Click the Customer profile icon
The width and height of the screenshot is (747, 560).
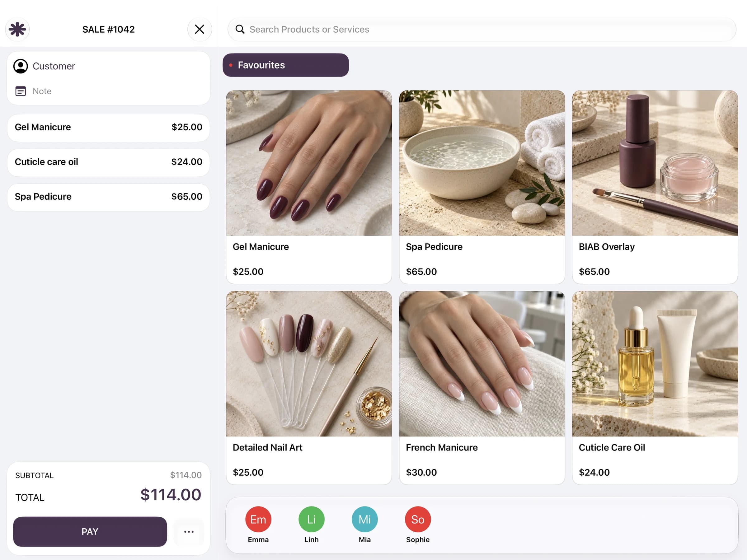[x=21, y=66]
